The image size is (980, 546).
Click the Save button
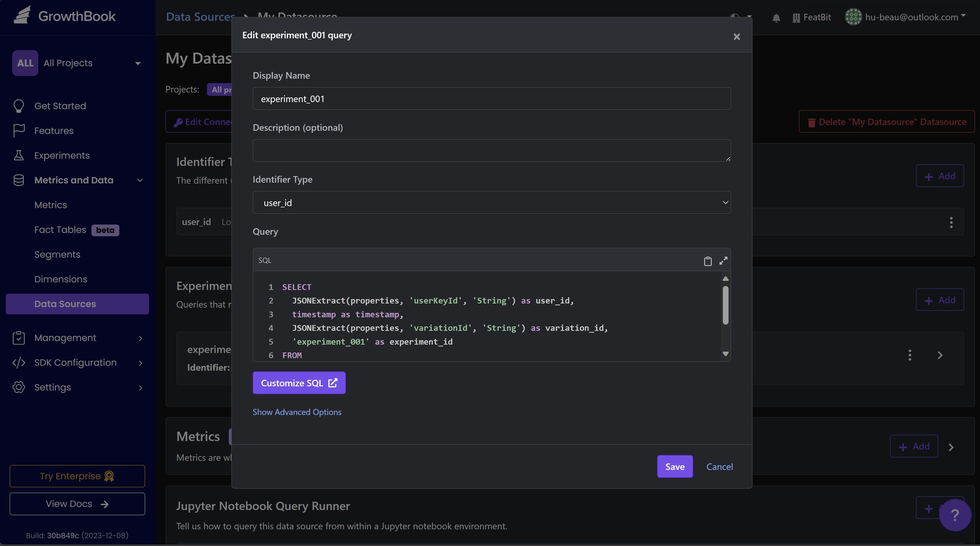[675, 467]
